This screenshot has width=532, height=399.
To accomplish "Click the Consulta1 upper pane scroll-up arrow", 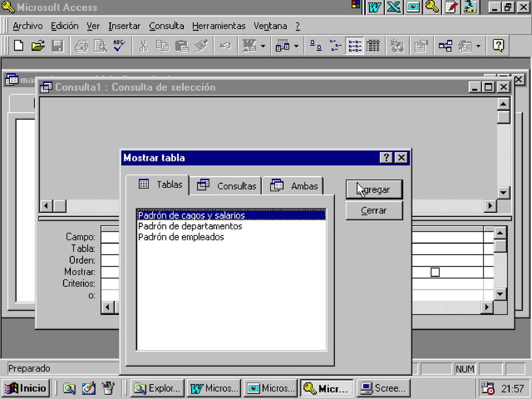I will (x=503, y=104).
